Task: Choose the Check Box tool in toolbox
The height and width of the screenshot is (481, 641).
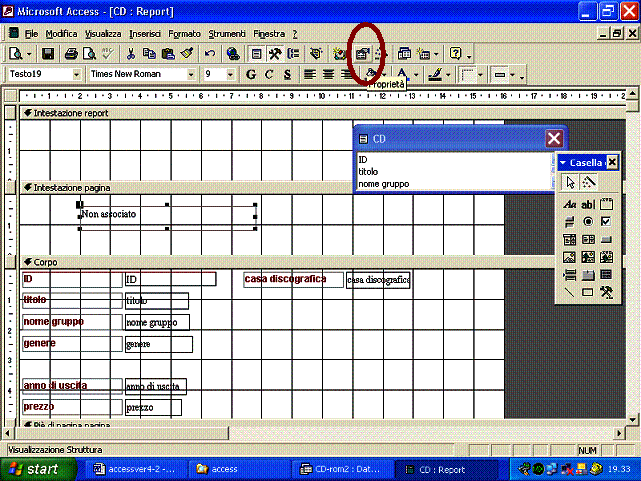Action: (x=606, y=221)
